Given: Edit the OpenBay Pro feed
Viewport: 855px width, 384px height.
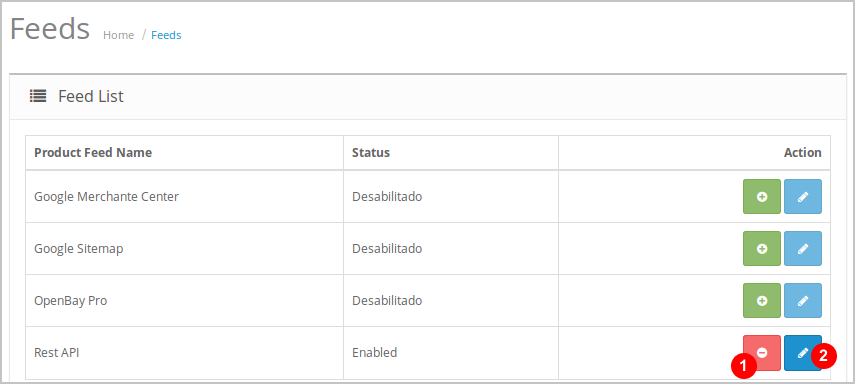Looking at the screenshot, I should pos(803,301).
